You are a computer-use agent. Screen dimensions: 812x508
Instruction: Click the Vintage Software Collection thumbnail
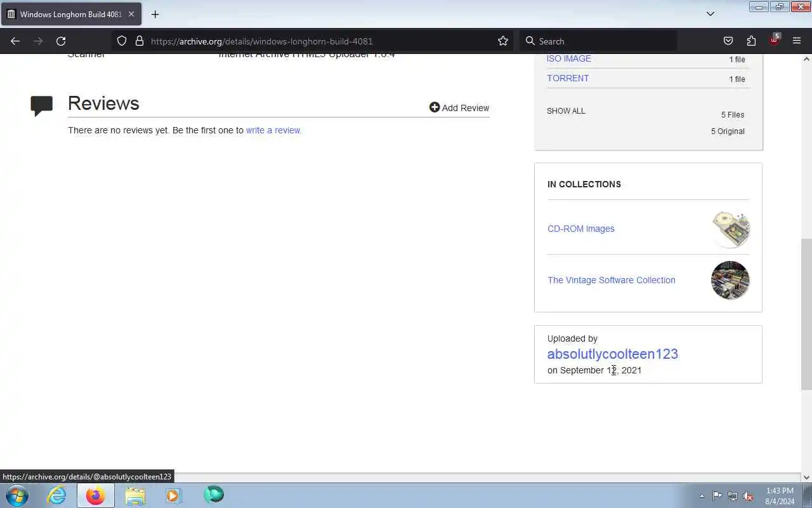coord(730,280)
